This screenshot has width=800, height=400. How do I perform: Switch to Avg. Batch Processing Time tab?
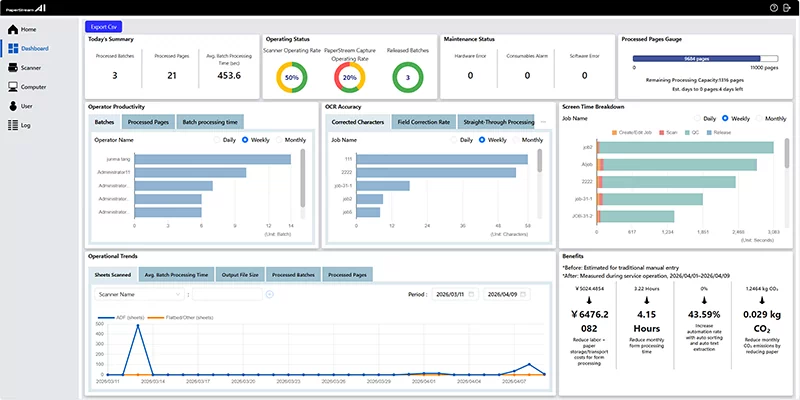[175, 274]
